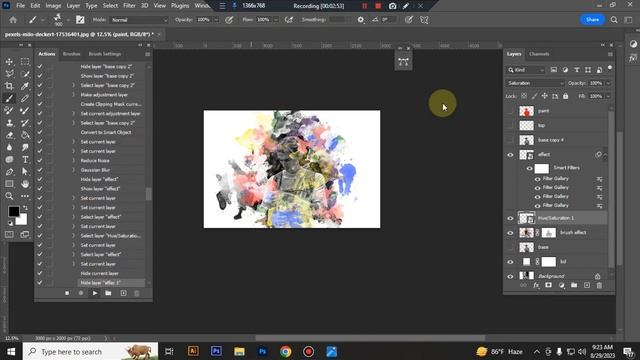
Task: Click the Share button
Action: [592, 20]
